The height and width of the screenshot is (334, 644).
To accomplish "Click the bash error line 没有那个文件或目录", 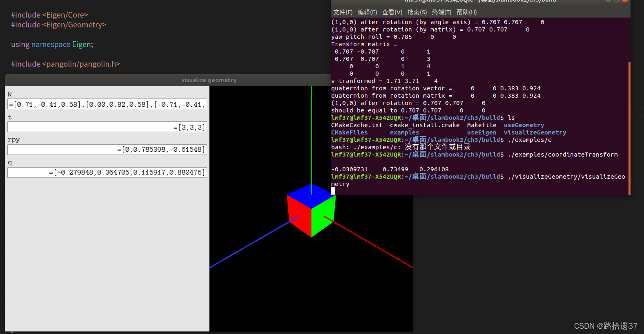I will click(x=401, y=147).
